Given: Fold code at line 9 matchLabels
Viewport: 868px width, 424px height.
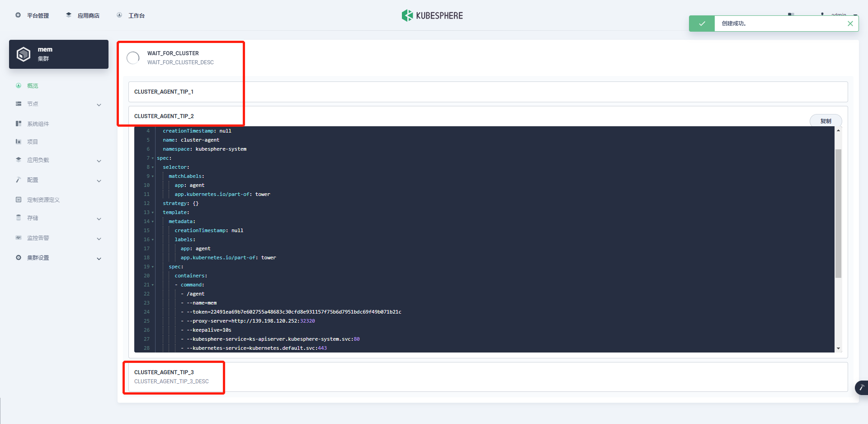Looking at the screenshot, I should pos(153,176).
